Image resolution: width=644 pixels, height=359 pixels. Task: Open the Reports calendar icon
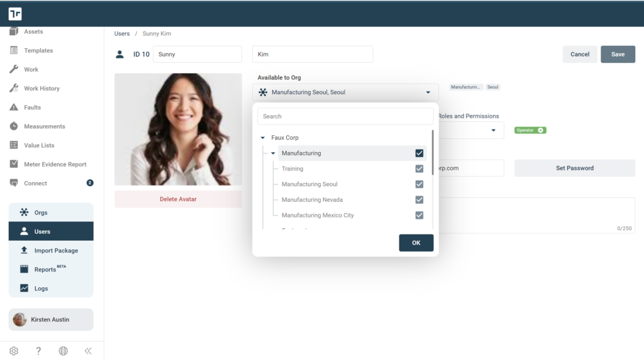[25, 269]
